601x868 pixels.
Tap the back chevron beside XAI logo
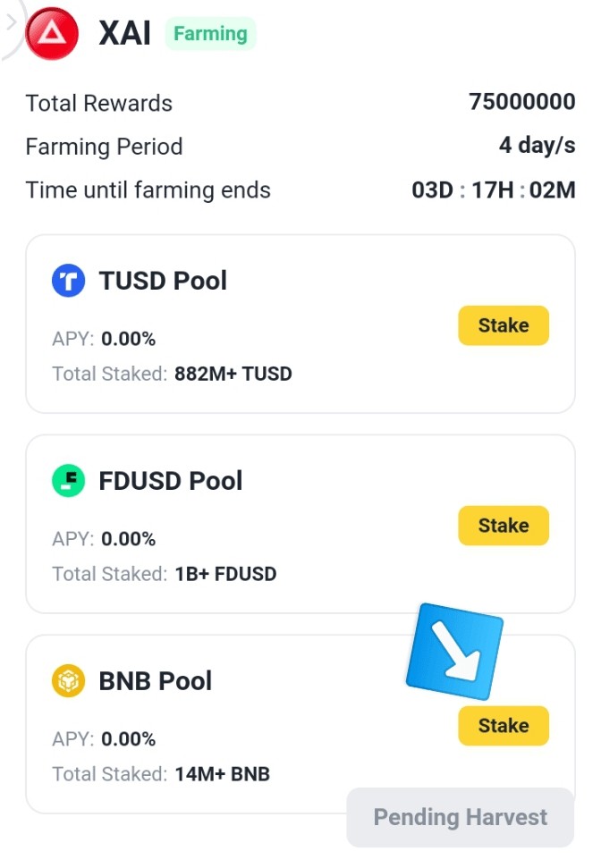pos(11,23)
